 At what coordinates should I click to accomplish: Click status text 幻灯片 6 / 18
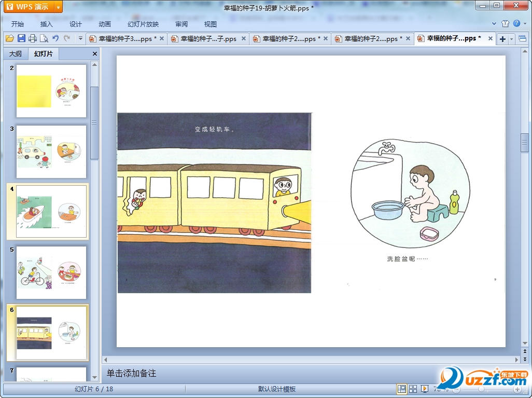click(94, 389)
